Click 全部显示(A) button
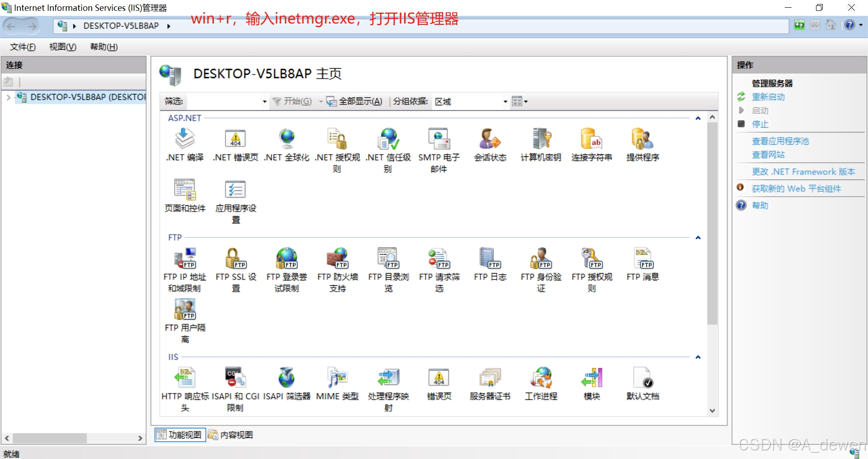 (355, 101)
